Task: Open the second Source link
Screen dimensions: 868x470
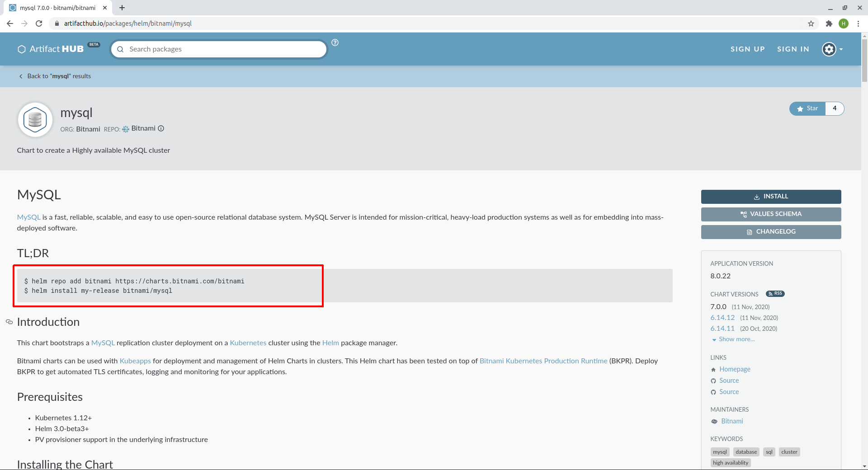Action: point(729,392)
